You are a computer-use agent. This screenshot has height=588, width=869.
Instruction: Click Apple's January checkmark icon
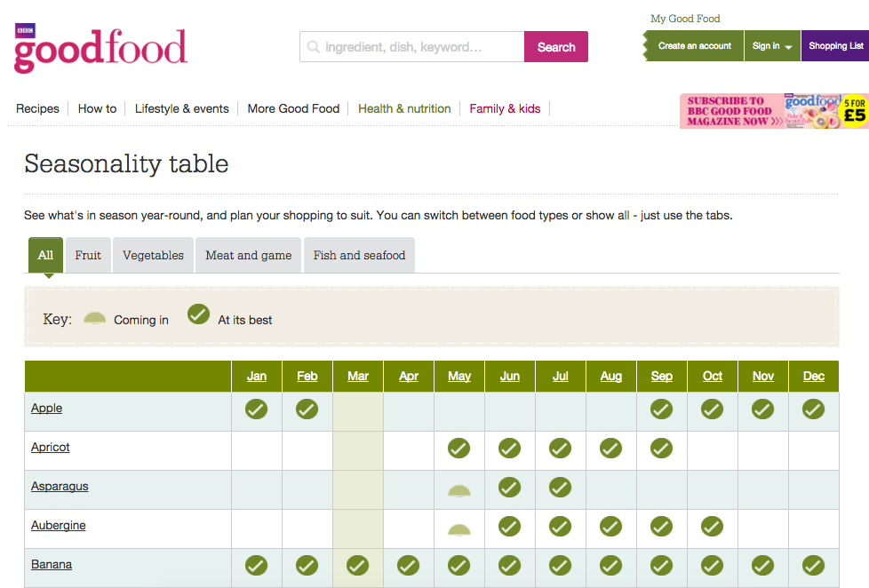point(256,409)
